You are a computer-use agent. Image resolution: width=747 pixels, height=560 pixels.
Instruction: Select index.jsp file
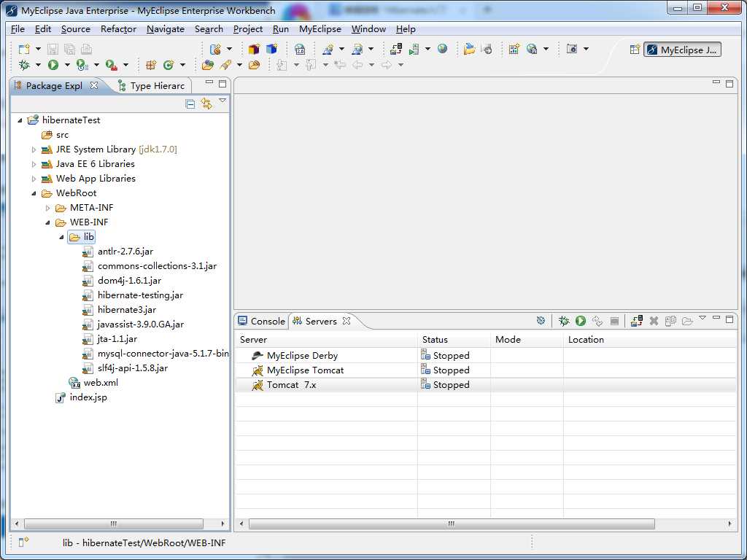[x=81, y=397]
